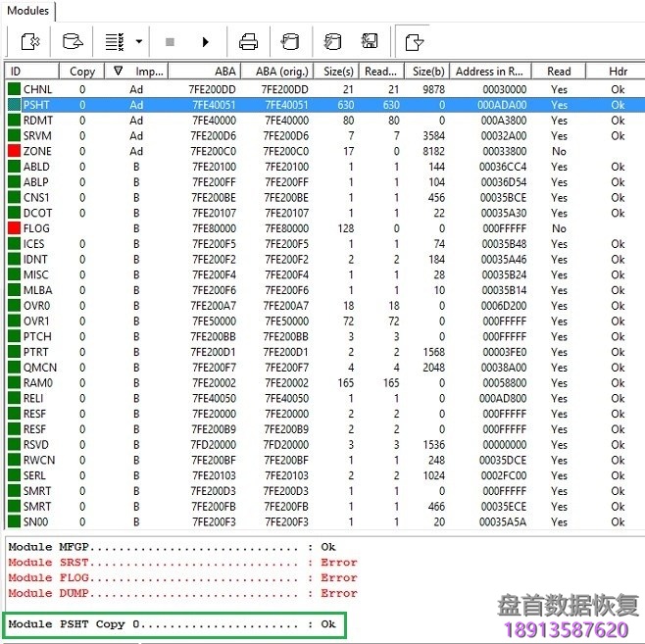This screenshot has height=644, width=645.
Task: Select the SERL module row
Action: pos(325,475)
